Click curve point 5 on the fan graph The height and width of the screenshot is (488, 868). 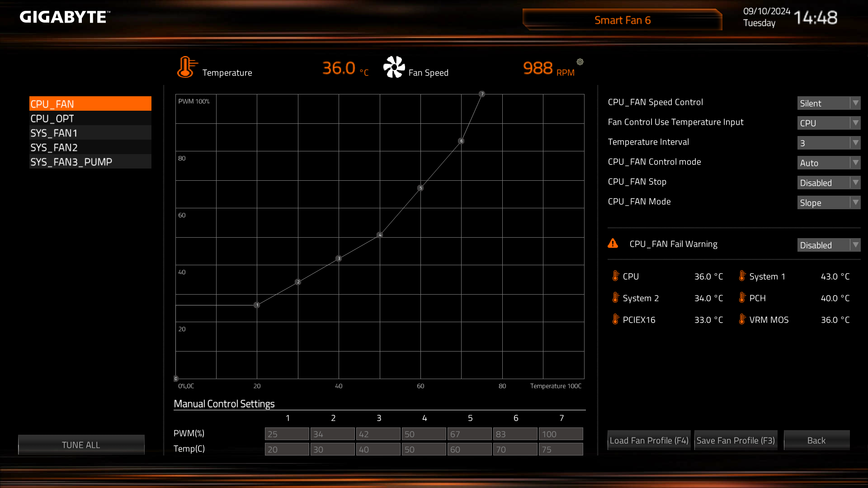click(420, 188)
